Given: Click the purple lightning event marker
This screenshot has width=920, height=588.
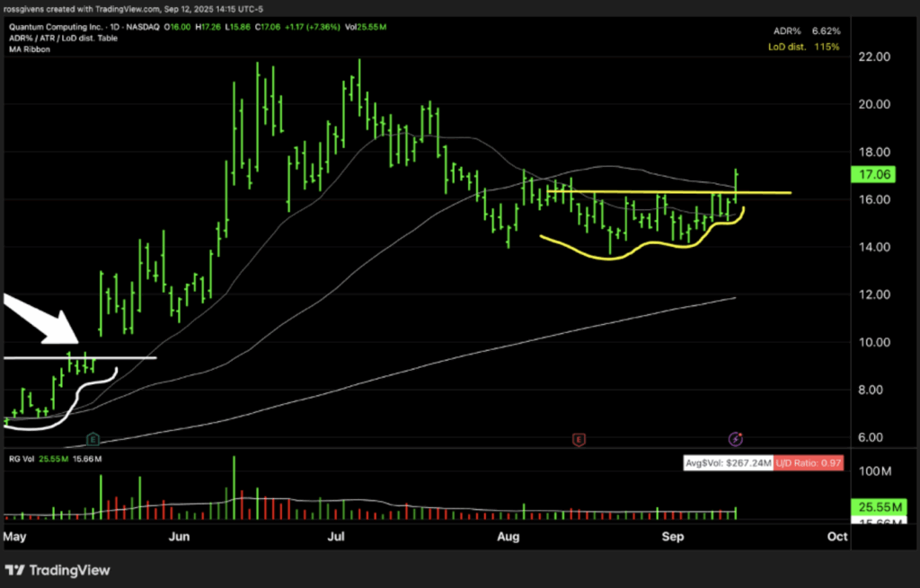Looking at the screenshot, I should [736, 439].
